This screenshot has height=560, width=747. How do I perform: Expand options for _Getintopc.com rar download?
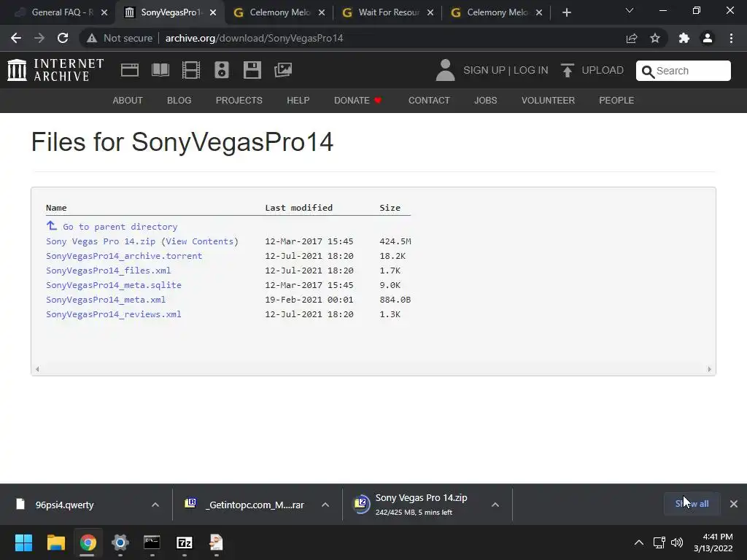point(325,505)
